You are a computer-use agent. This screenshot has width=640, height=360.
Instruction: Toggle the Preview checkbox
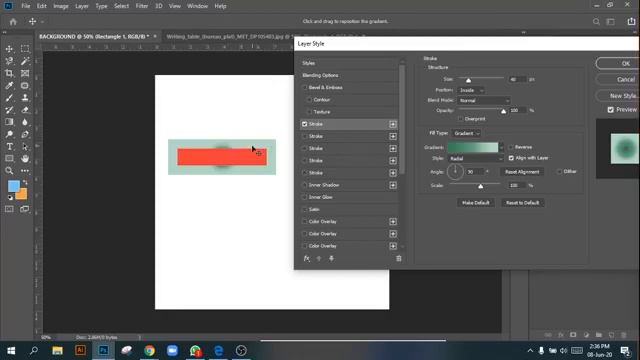click(x=611, y=110)
